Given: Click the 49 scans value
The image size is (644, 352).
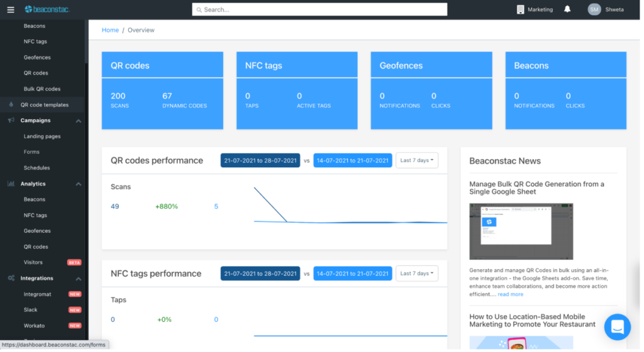Looking at the screenshot, I should (115, 207).
